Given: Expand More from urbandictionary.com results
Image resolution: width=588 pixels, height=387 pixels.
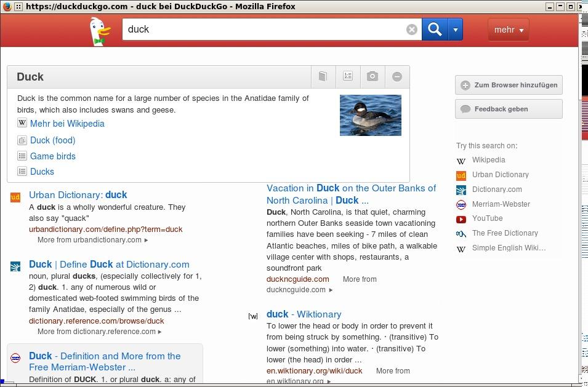Looking at the screenshot, I should (91, 240).
